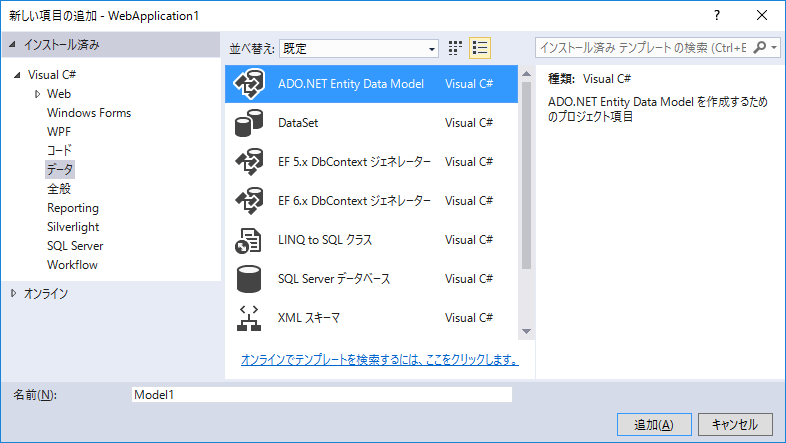Click the 追加(A) button
This screenshot has height=443, width=786.
(654, 425)
